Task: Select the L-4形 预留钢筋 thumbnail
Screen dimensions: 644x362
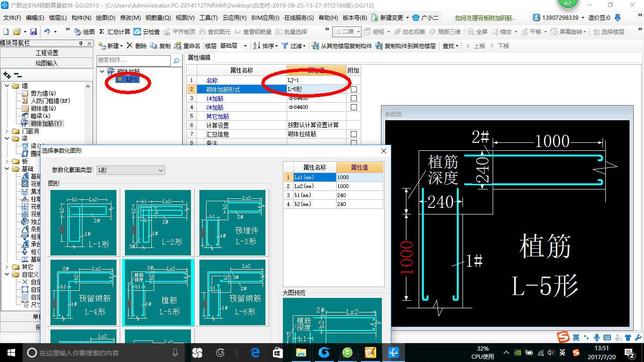Action: click(x=83, y=292)
